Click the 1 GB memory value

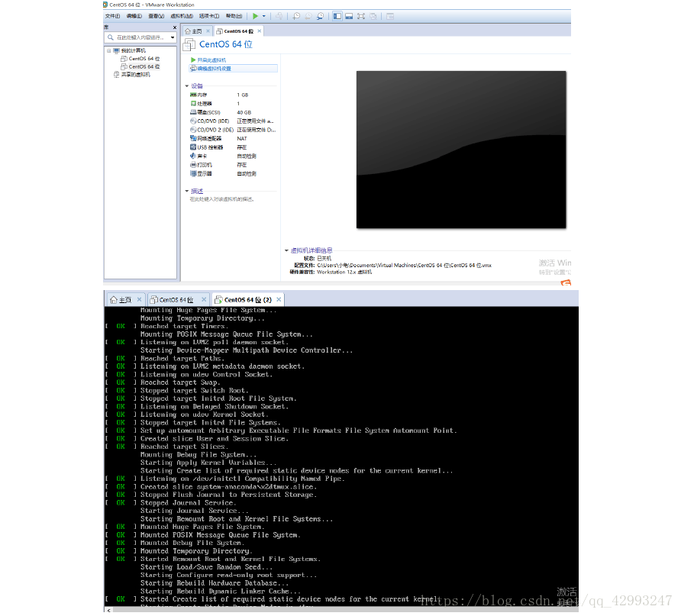[x=242, y=95]
